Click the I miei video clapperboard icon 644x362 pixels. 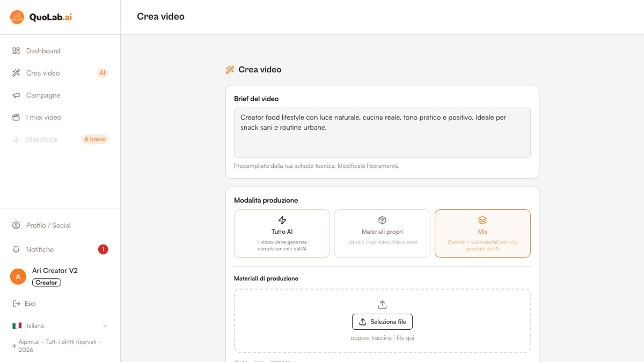tap(16, 117)
